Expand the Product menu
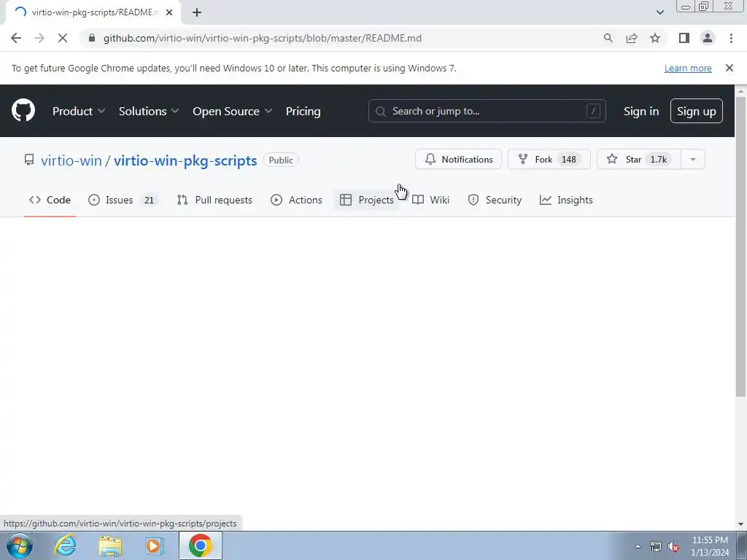 [79, 111]
